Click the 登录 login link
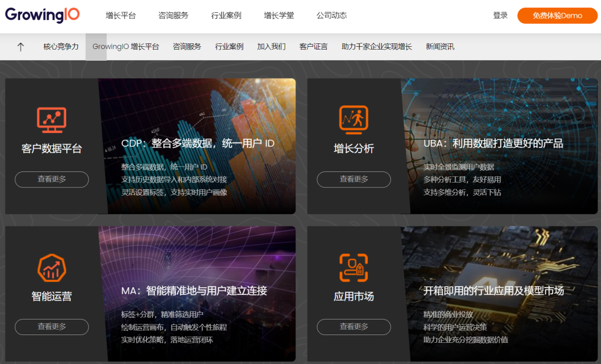The height and width of the screenshot is (364, 601). [x=500, y=16]
